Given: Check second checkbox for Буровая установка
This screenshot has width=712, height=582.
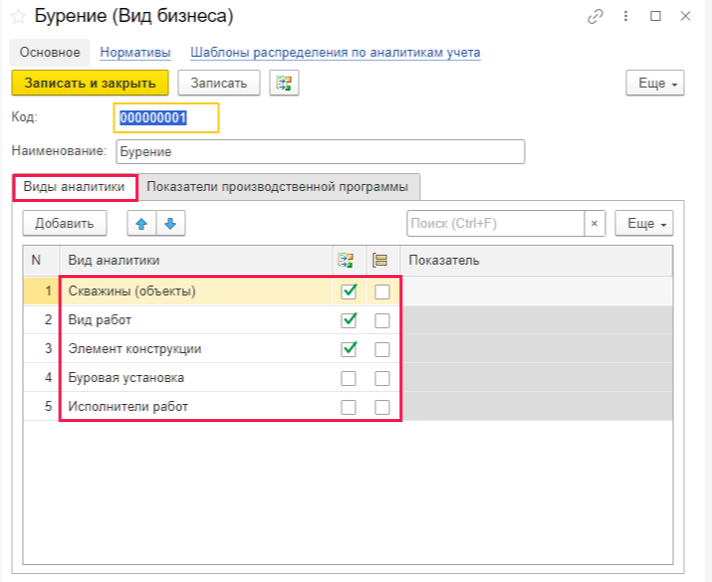Looking at the screenshot, I should click(382, 378).
